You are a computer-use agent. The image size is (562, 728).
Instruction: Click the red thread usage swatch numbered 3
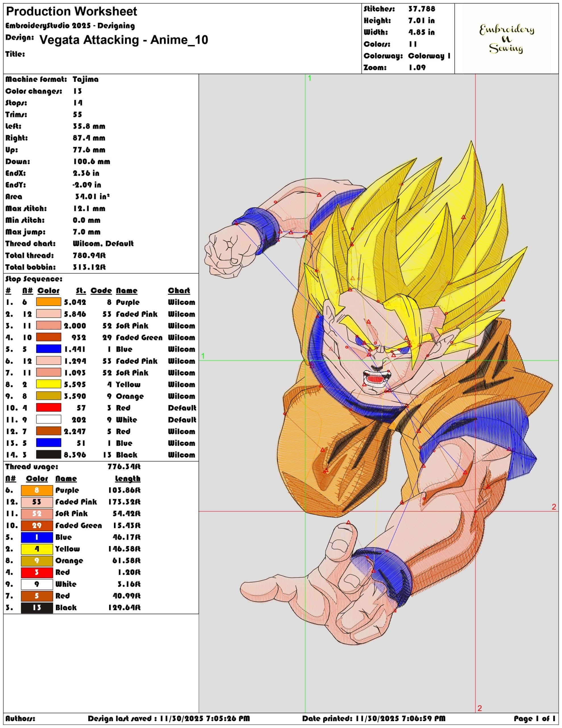[37, 572]
